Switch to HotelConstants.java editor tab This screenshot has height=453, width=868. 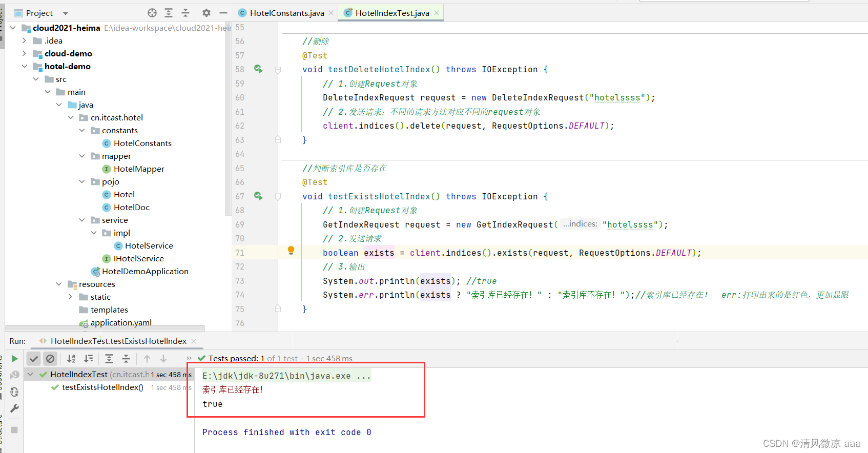pos(286,13)
